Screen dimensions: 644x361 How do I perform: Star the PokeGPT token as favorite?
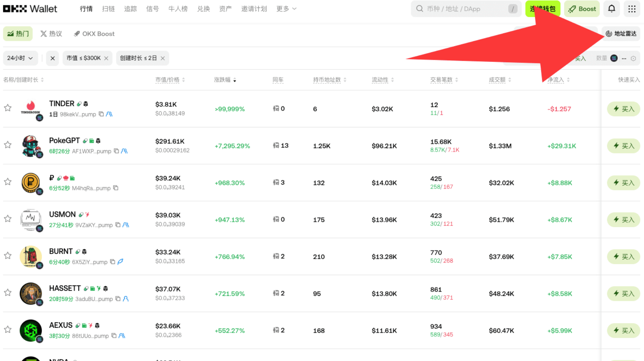8,145
